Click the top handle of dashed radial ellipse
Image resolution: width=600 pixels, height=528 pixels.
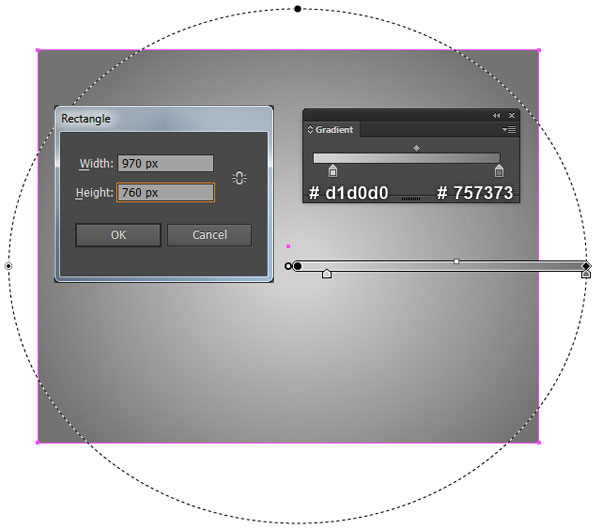298,9
